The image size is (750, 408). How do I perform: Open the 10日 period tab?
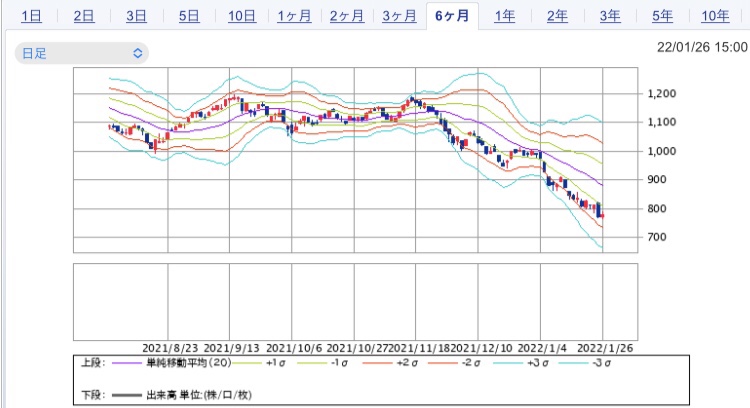click(x=242, y=16)
